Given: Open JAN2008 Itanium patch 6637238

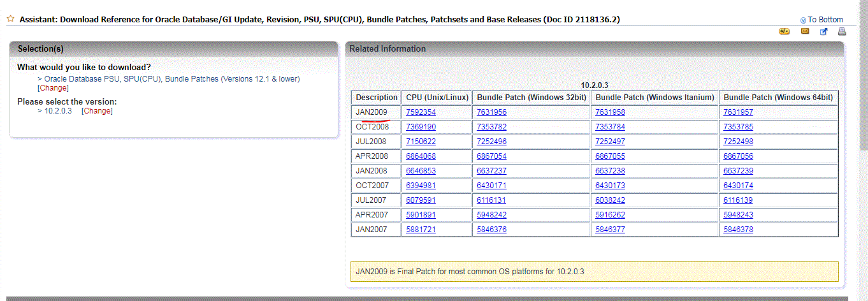Looking at the screenshot, I should pos(610,171).
